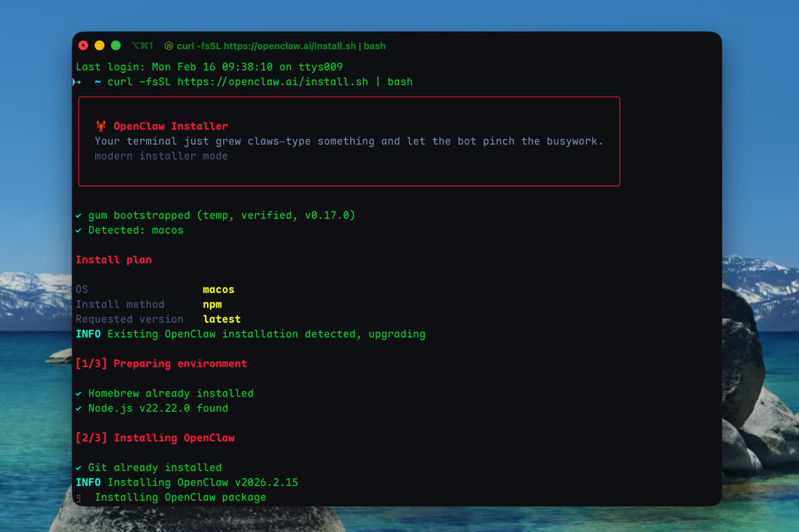Click the Node.js icon in the title bar
The height and width of the screenshot is (532, 799).
point(168,46)
